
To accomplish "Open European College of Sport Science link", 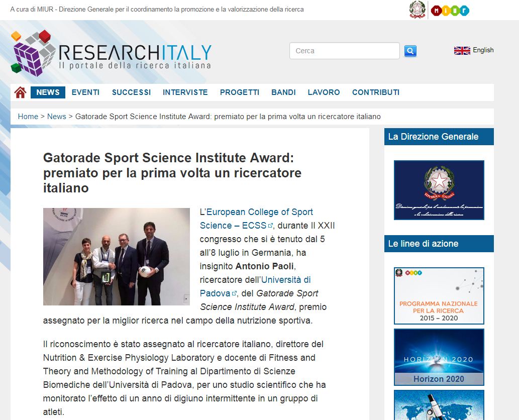I will [x=257, y=219].
